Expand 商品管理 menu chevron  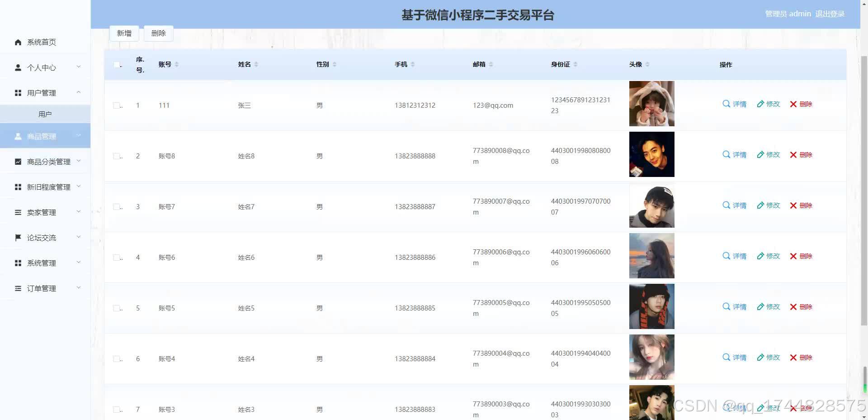click(79, 136)
